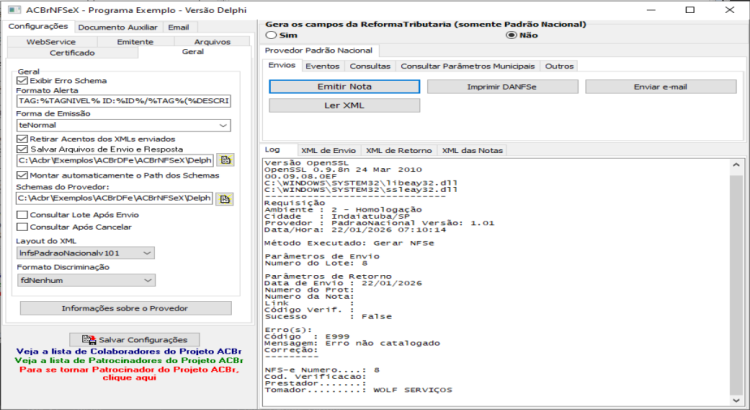750x410 pixels.
Task: Open Outros tab
Action: pos(559,66)
